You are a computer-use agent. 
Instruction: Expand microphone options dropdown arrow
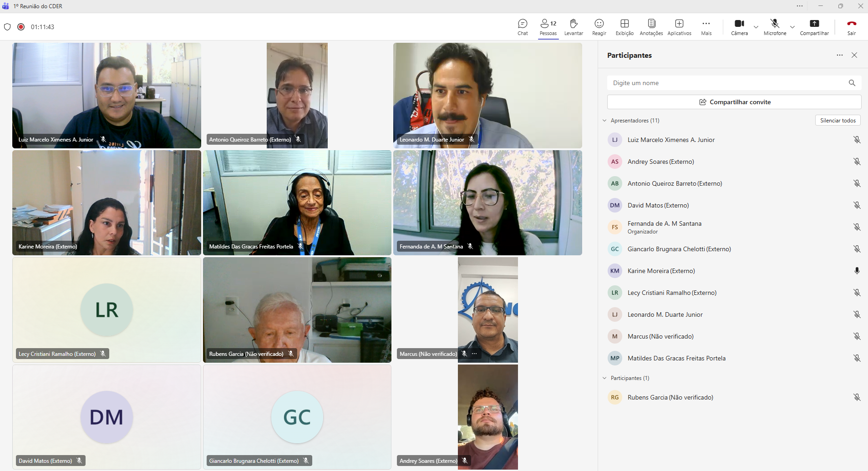(x=792, y=27)
